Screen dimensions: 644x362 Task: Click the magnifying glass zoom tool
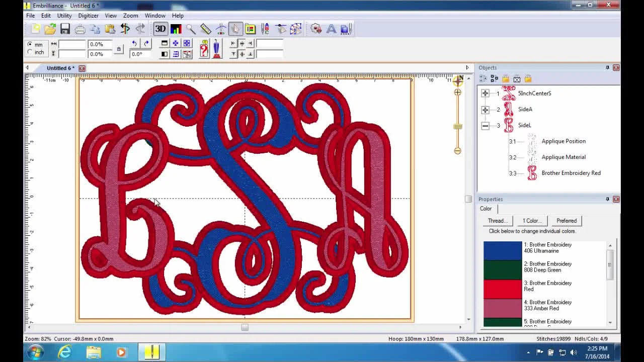191,29
